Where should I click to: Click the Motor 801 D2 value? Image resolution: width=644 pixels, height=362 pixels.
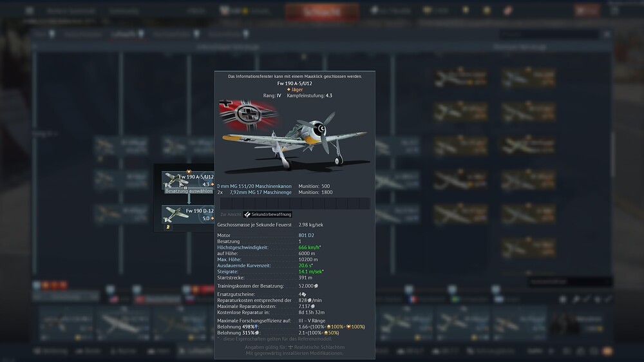pos(306,236)
